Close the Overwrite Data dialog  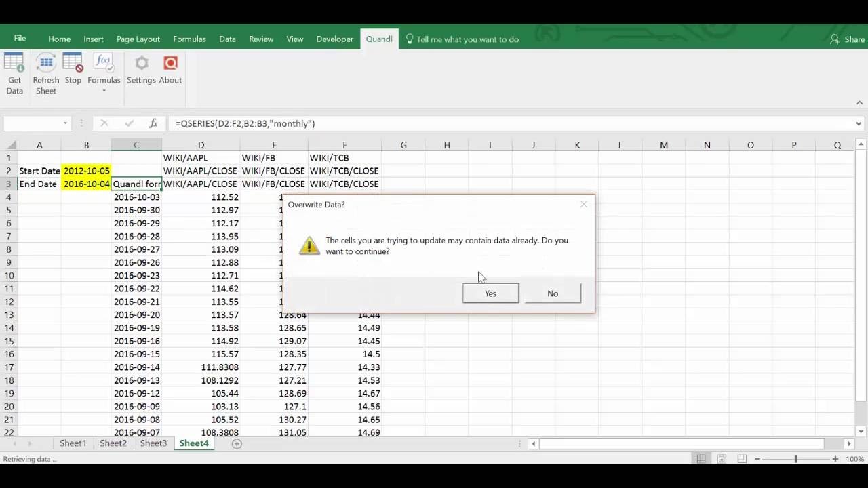[x=583, y=204]
